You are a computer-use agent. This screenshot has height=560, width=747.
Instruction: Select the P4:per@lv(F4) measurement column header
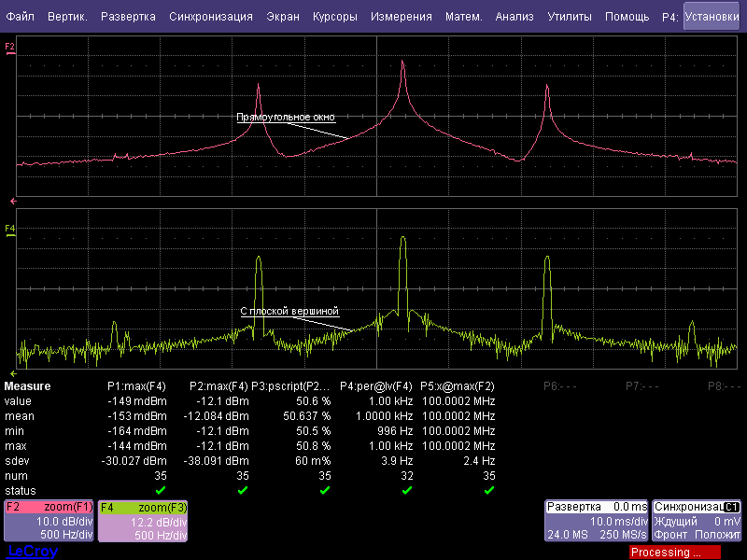click(375, 385)
